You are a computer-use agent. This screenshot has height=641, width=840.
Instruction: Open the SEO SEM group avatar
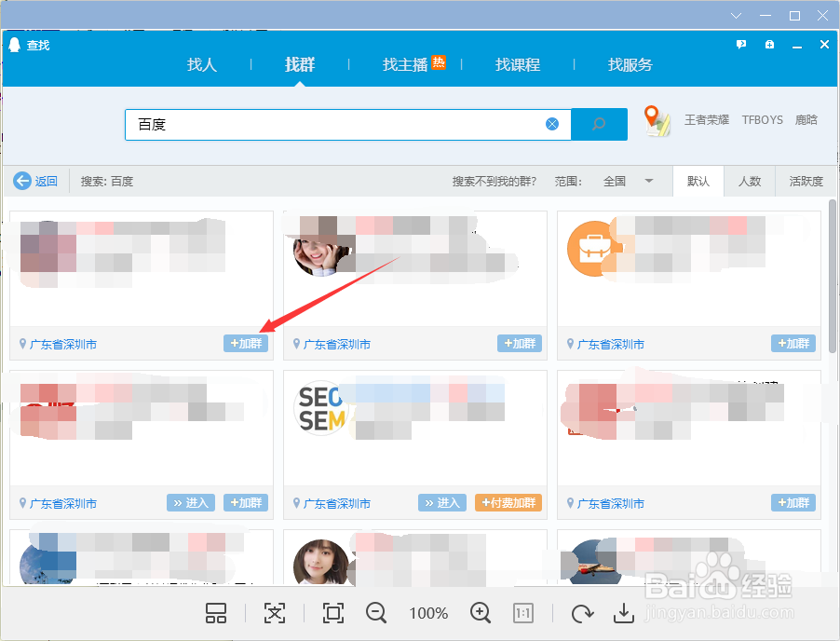320,408
